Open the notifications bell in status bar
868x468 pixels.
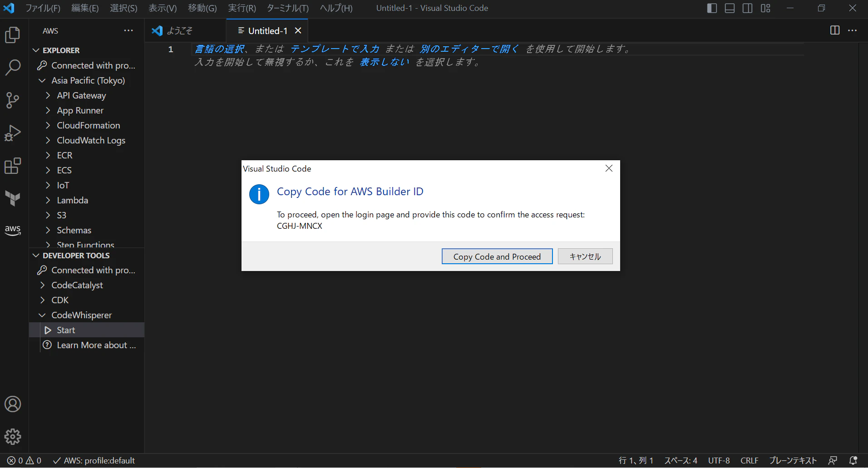(x=853, y=460)
